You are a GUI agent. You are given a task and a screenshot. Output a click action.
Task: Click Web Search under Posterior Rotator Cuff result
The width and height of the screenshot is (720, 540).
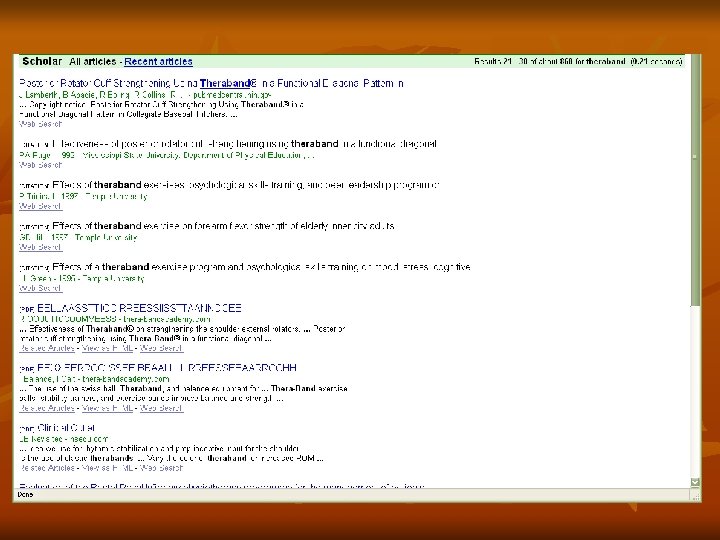coord(40,124)
